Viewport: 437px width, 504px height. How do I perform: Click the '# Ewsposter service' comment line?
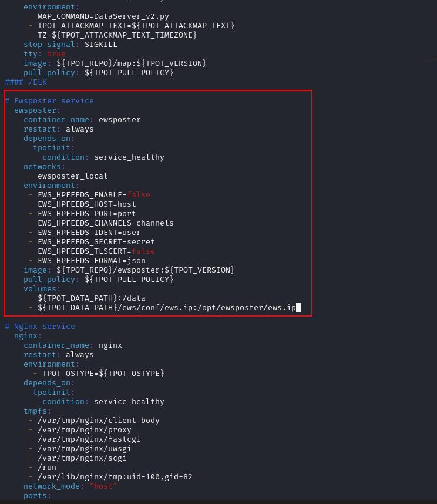coord(49,101)
